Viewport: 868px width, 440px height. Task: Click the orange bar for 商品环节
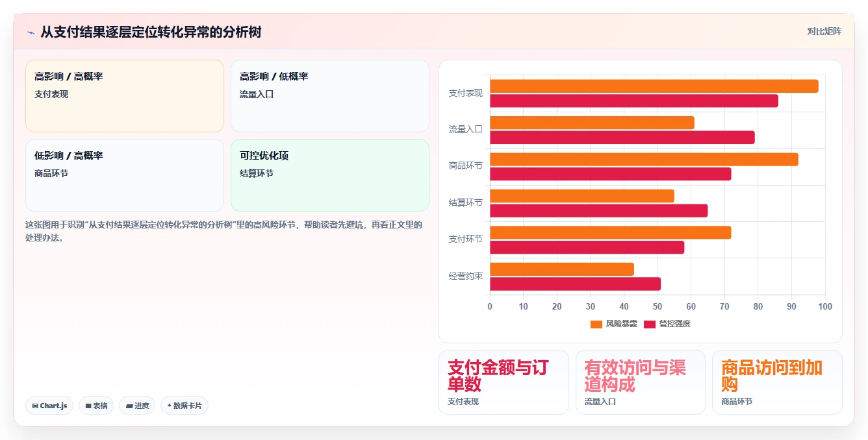[x=644, y=160]
